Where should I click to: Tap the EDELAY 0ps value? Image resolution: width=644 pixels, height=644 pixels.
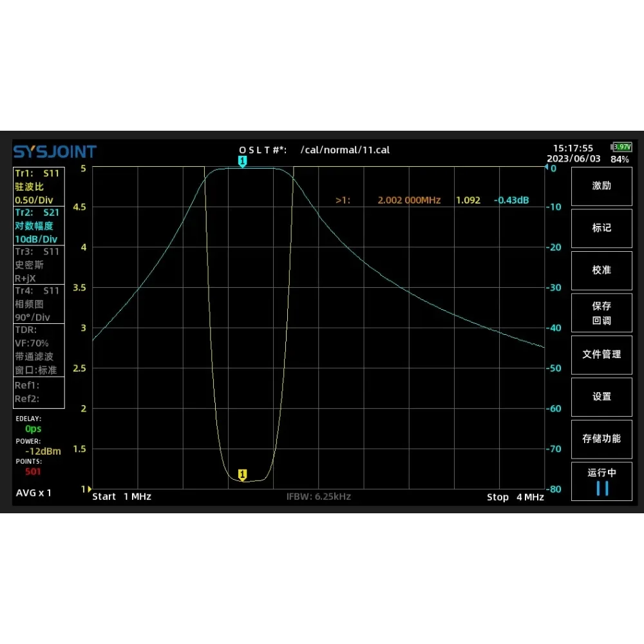pos(33,429)
